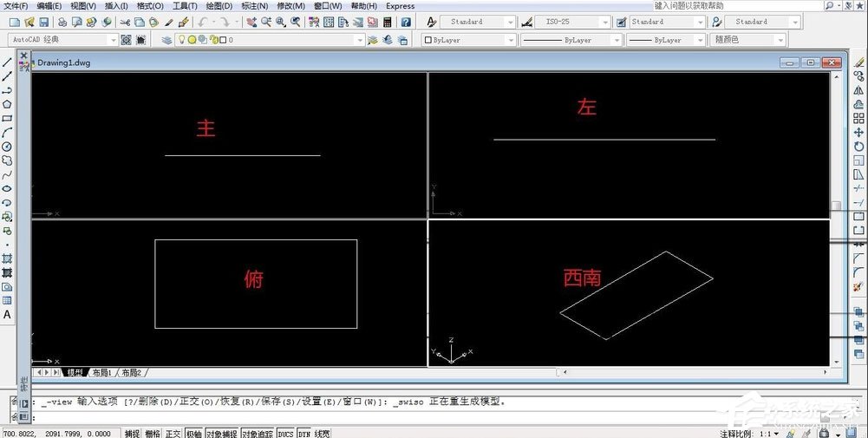Toggle Snap mode (捕捉) in status bar
This screenshot has height=438, width=868.
[x=132, y=434]
